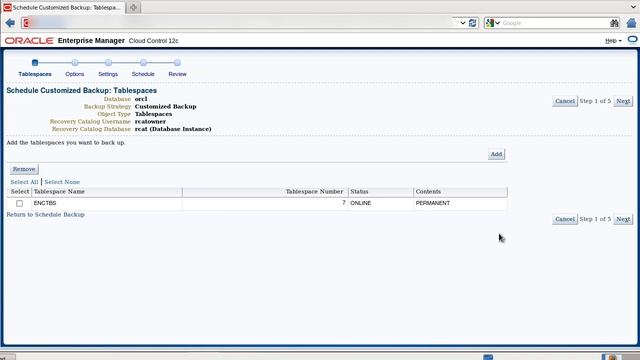
Task: Go to the browser home page
Action: click(631, 23)
